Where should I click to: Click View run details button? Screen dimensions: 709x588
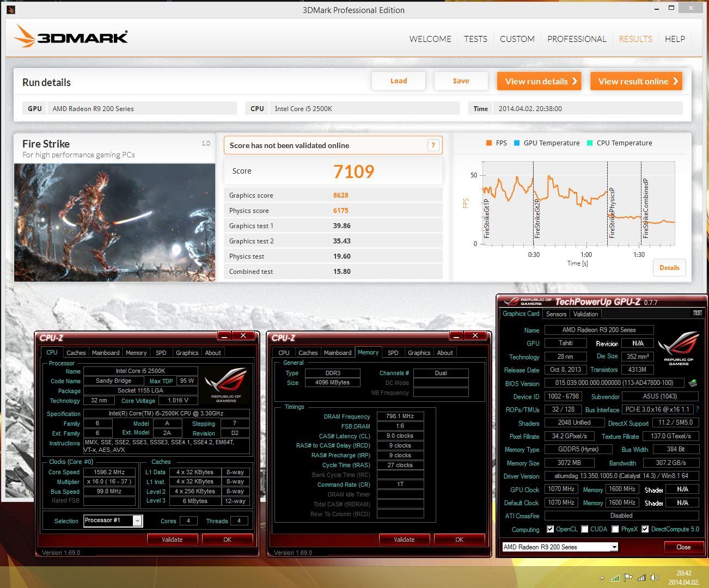pos(539,81)
